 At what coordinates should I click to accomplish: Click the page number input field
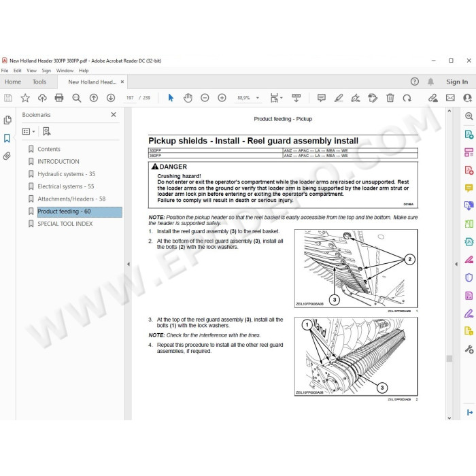130,98
